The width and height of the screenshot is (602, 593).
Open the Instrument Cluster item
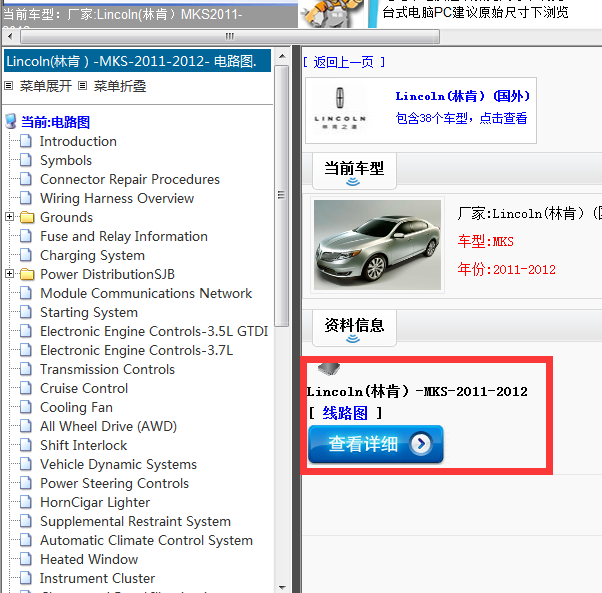tap(97, 578)
